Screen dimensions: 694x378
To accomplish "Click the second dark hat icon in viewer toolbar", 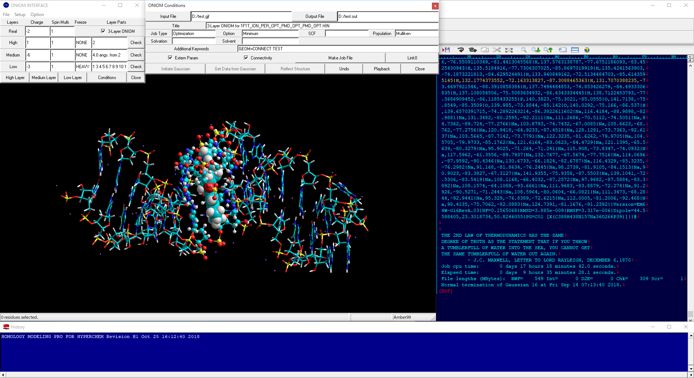I will [x=472, y=50].
